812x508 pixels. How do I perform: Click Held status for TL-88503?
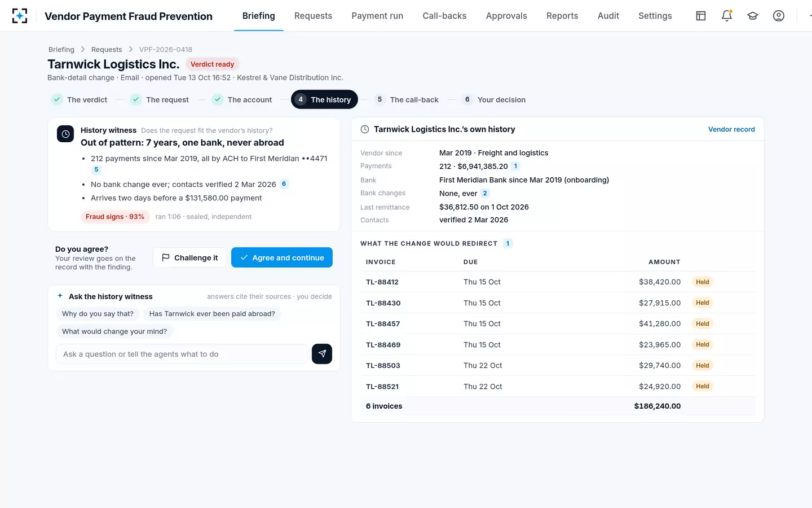point(703,365)
